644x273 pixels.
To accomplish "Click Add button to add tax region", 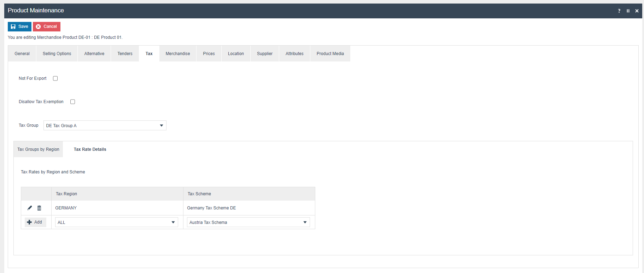I will click(x=35, y=222).
